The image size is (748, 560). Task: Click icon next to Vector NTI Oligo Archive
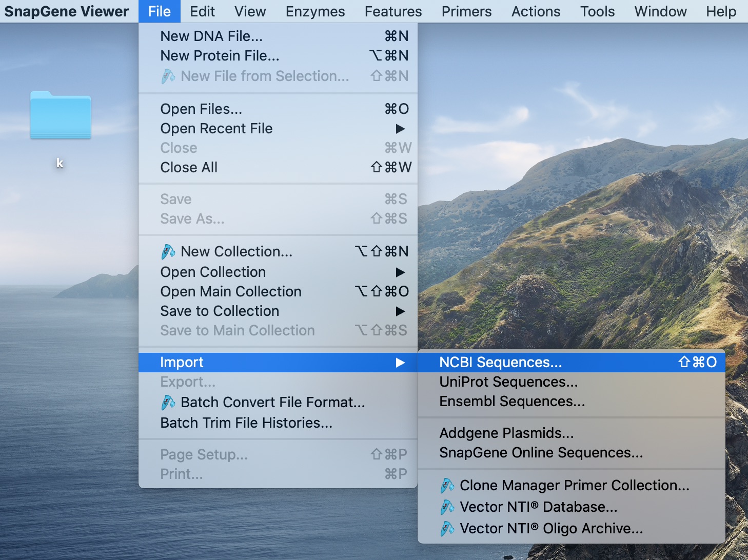[447, 529]
